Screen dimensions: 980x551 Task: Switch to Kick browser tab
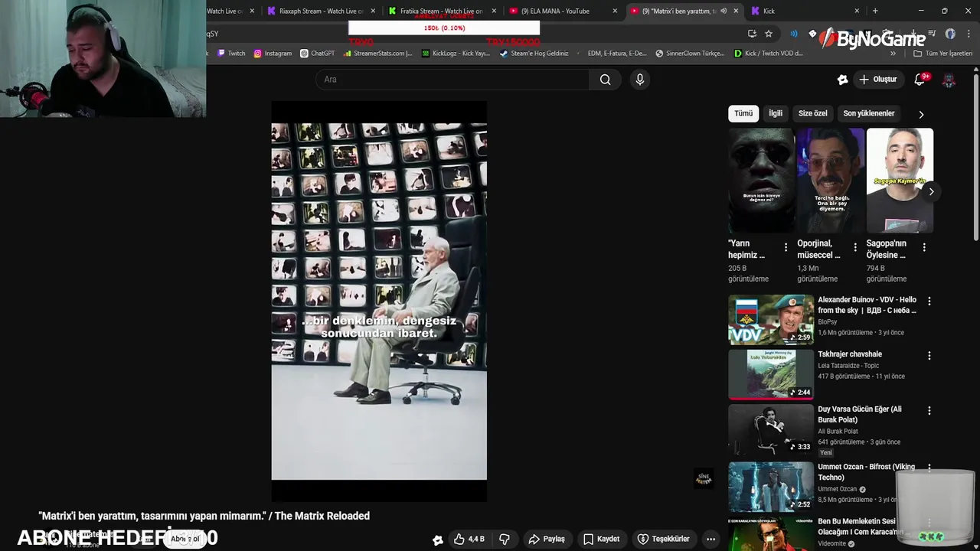(804, 11)
